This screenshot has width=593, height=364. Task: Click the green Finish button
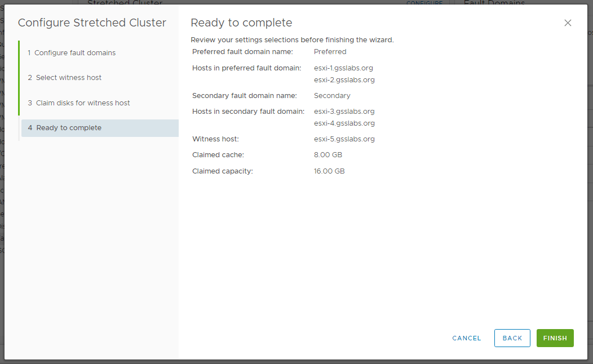coord(555,338)
